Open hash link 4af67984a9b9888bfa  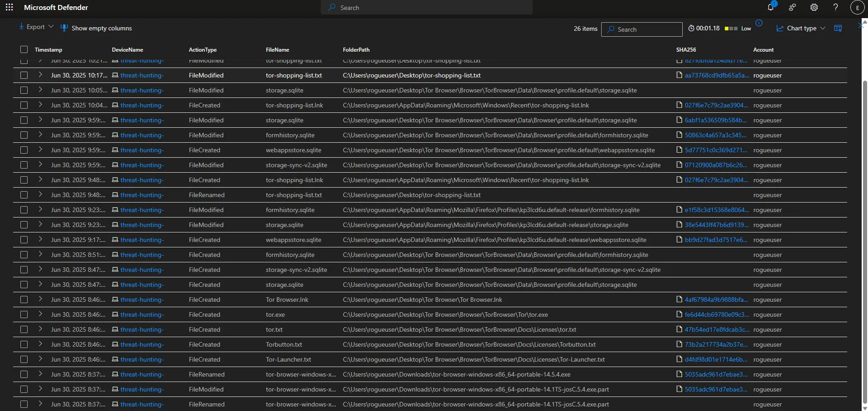[x=716, y=300]
